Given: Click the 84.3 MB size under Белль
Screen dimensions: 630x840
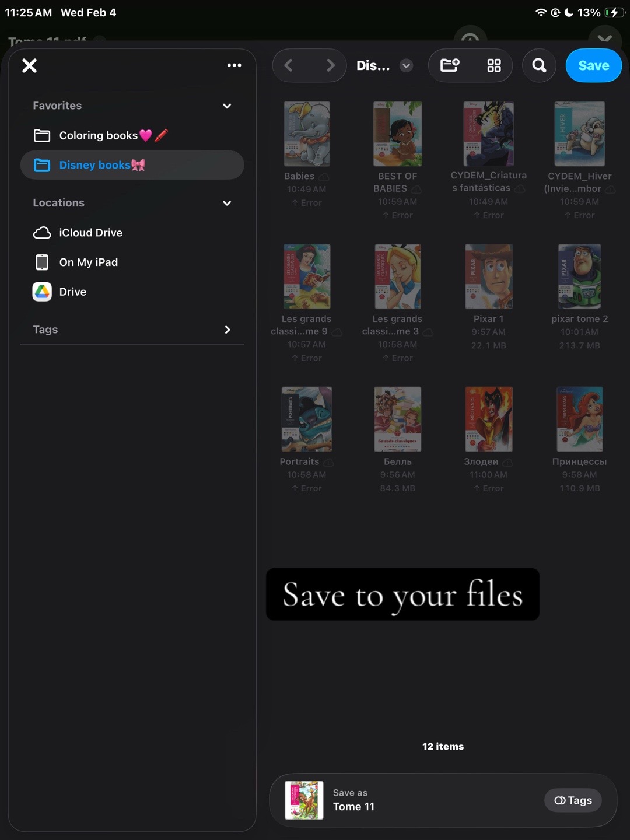Looking at the screenshot, I should pyautogui.click(x=398, y=488).
